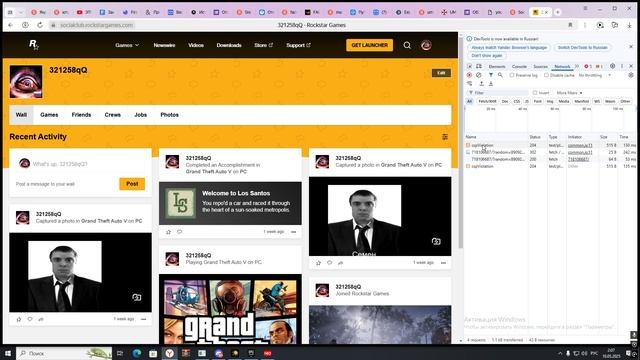Image resolution: width=640 pixels, height=360 pixels.
Task: Go to Rockstar Games logo home
Action: point(33,44)
